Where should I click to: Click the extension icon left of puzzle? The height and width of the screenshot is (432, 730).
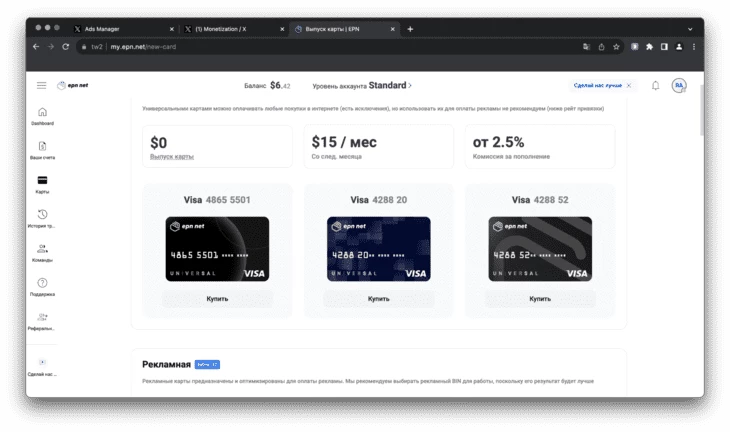click(635, 47)
